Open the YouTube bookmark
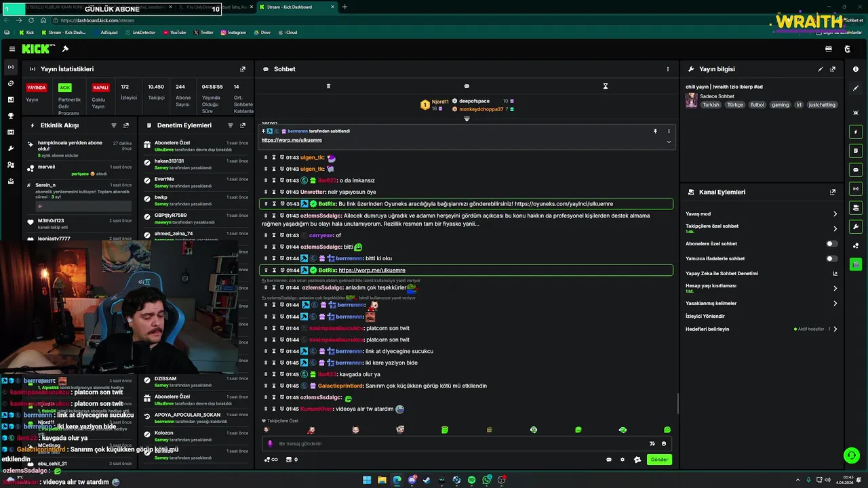Viewport: 868px width, 488px height. 174,32
